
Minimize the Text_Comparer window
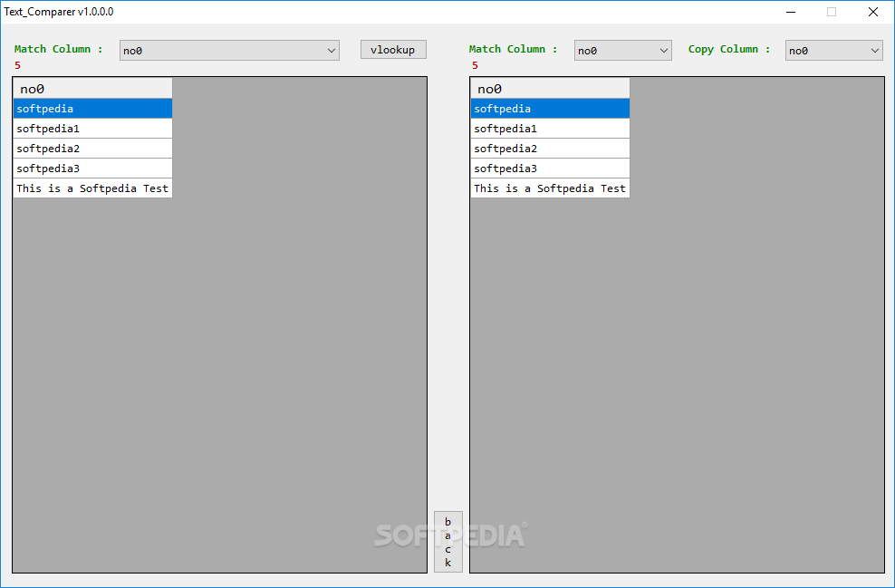(791, 12)
